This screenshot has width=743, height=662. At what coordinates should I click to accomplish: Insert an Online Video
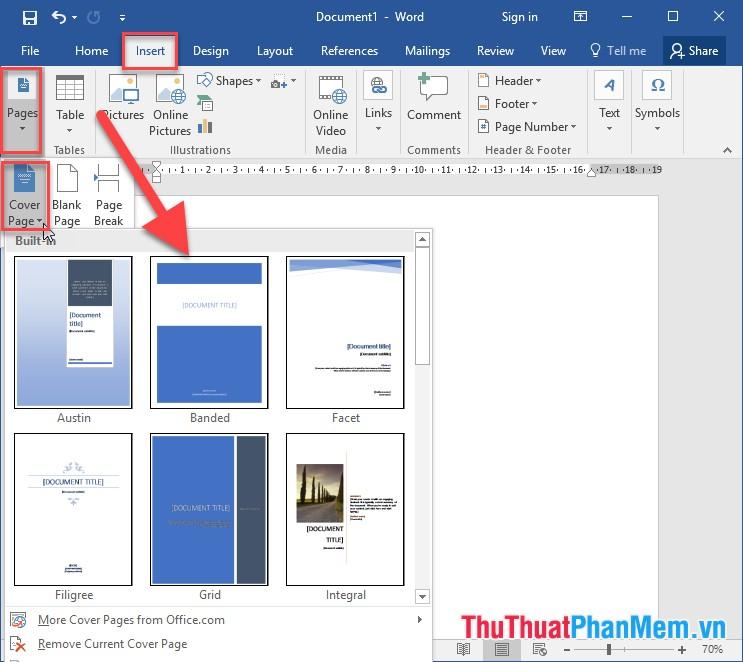(x=331, y=105)
